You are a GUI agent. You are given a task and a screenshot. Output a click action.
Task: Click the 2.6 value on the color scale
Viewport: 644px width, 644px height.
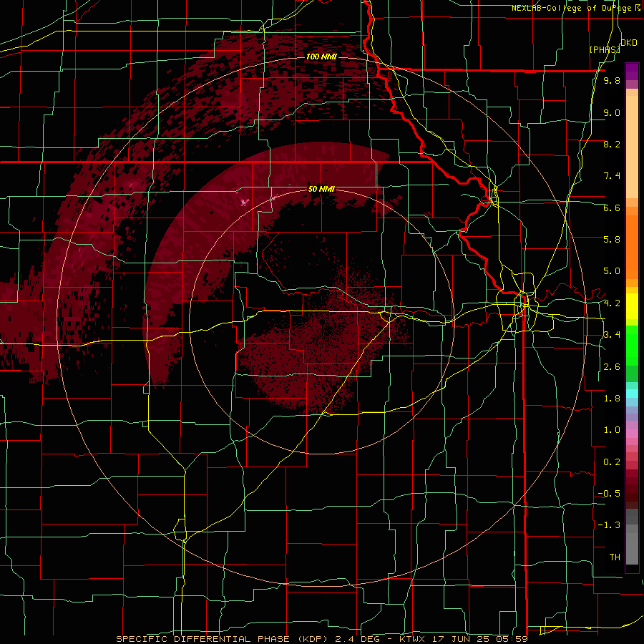tap(612, 367)
